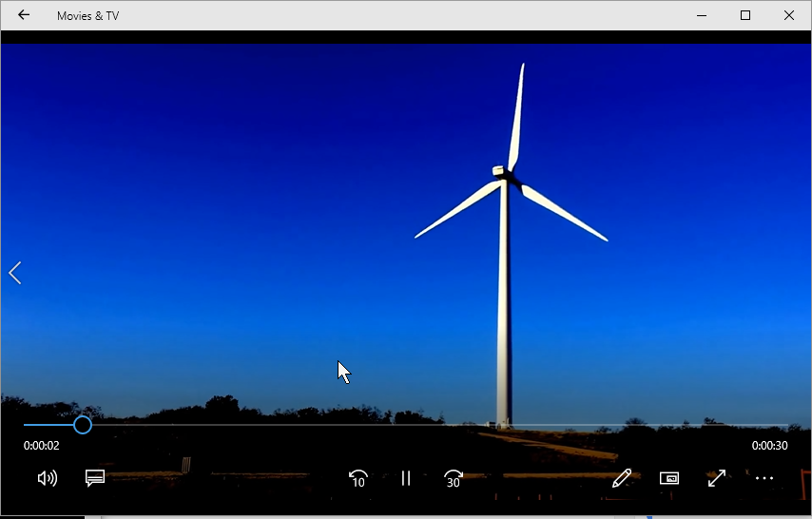Open the three-dot more options menu

(x=764, y=478)
